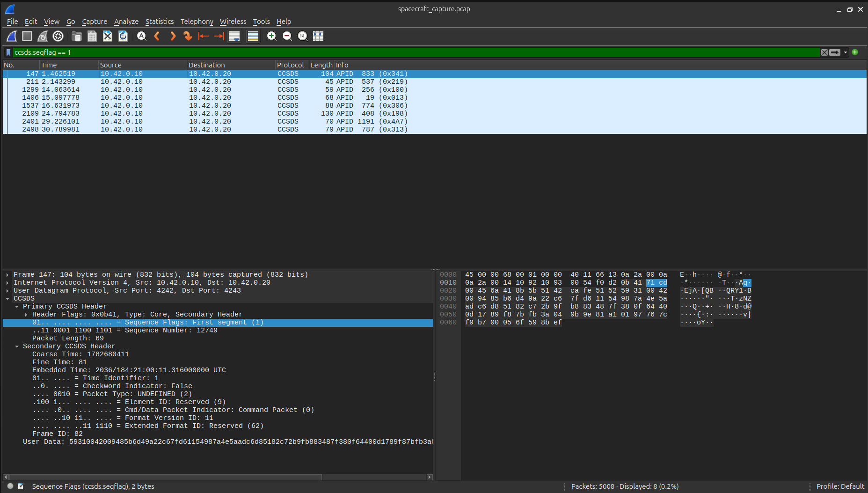Select the Packet Length 69 field
Viewport: 868px width, 493px height.
pyautogui.click(x=218, y=338)
